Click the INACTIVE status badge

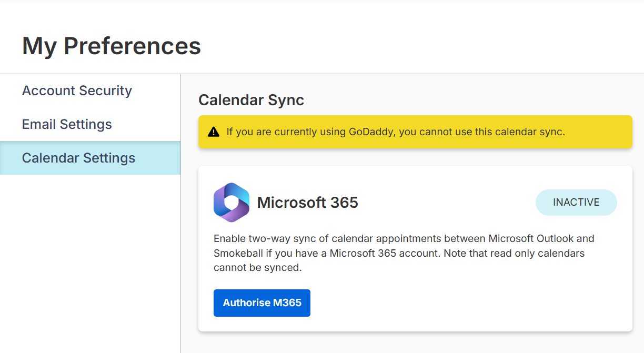tap(576, 203)
